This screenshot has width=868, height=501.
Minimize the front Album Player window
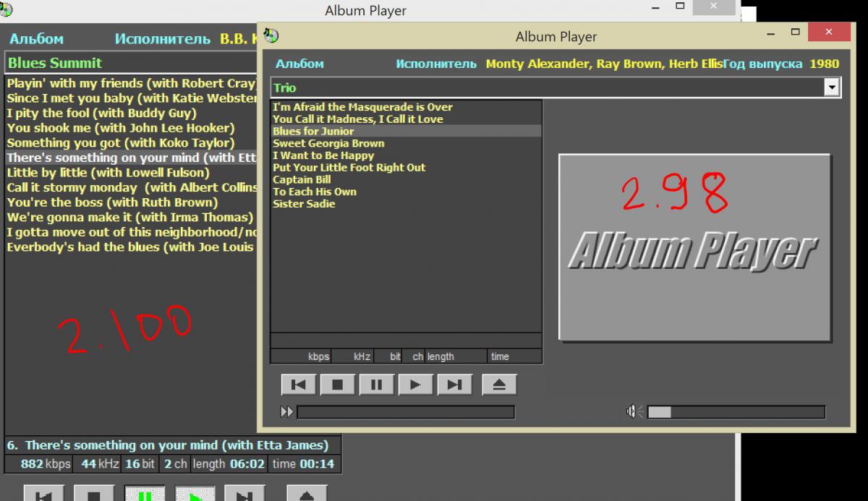click(770, 33)
